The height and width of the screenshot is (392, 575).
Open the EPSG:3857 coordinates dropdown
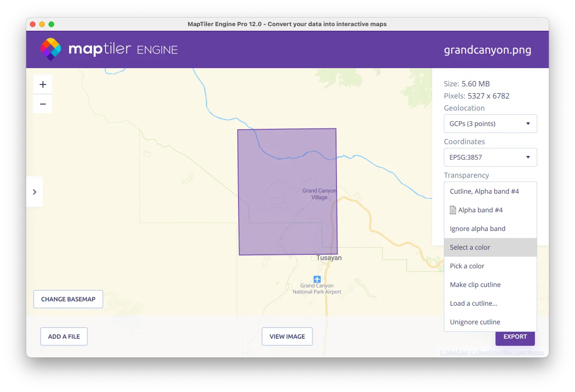491,157
